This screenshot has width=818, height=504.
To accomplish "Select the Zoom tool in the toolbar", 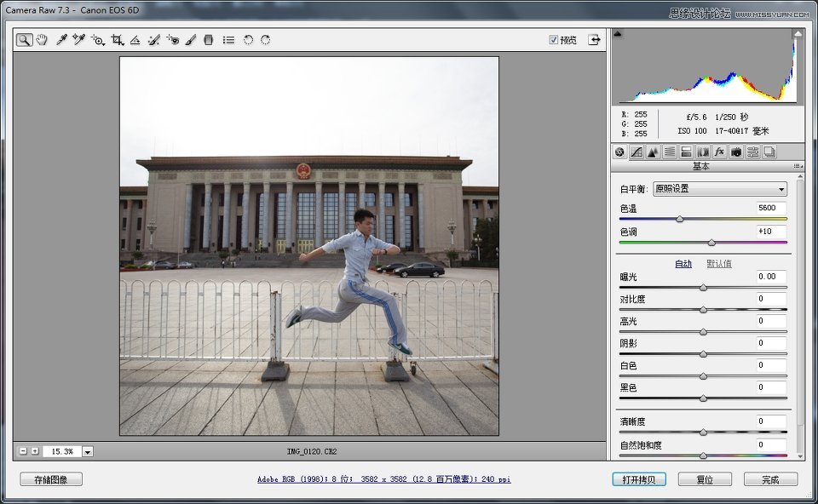I will pos(24,40).
